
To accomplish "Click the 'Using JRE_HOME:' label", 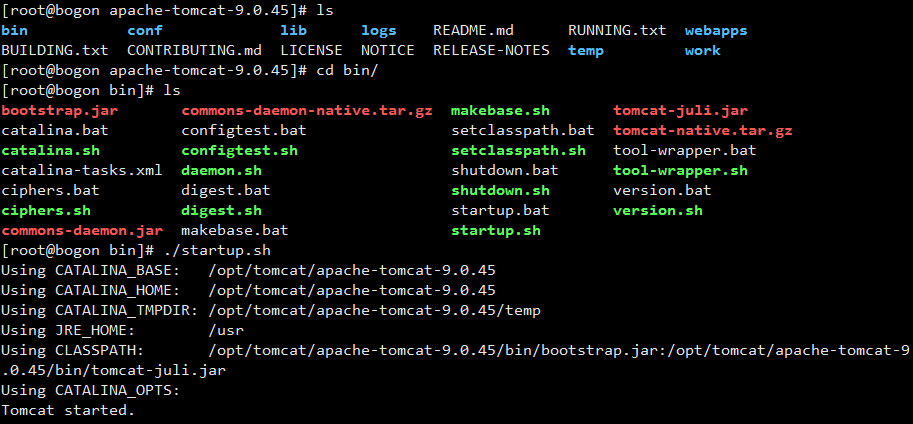I will [x=69, y=330].
